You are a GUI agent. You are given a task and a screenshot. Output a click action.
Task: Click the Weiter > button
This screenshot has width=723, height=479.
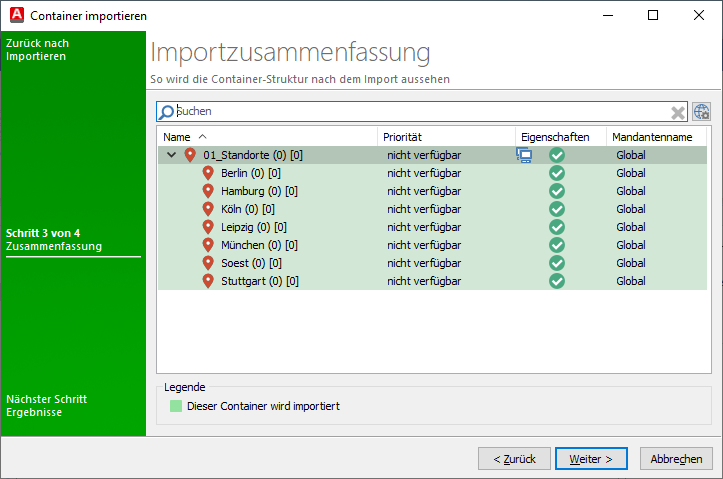point(591,459)
